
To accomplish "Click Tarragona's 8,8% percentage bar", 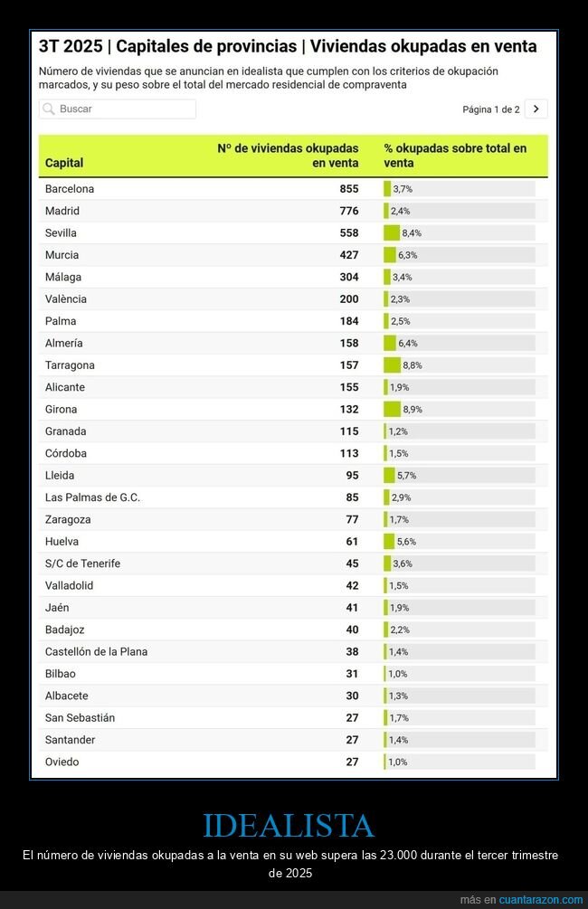I will point(392,365).
